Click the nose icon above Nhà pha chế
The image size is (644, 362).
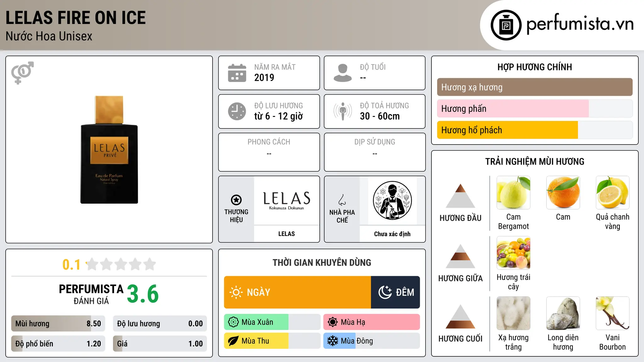[x=342, y=200]
